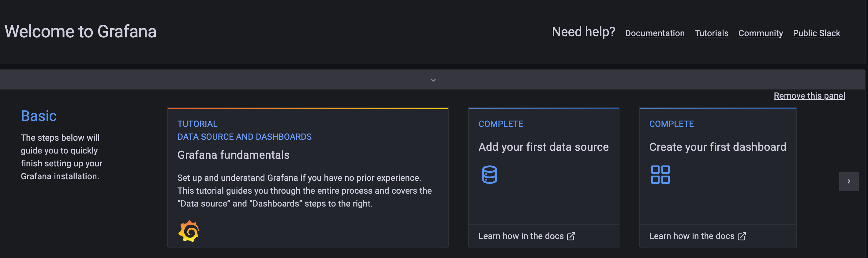Click the Basic section heading

click(x=39, y=116)
